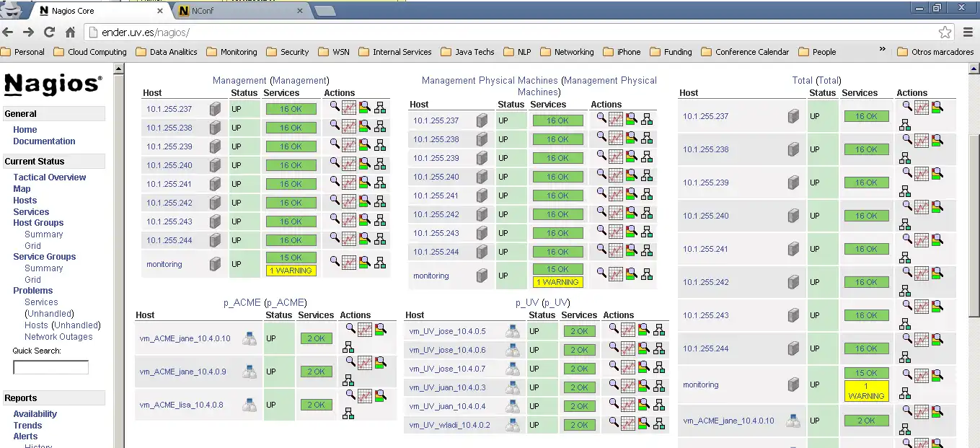Open Map from Current Status menu
The width and height of the screenshot is (980, 448).
tap(22, 189)
